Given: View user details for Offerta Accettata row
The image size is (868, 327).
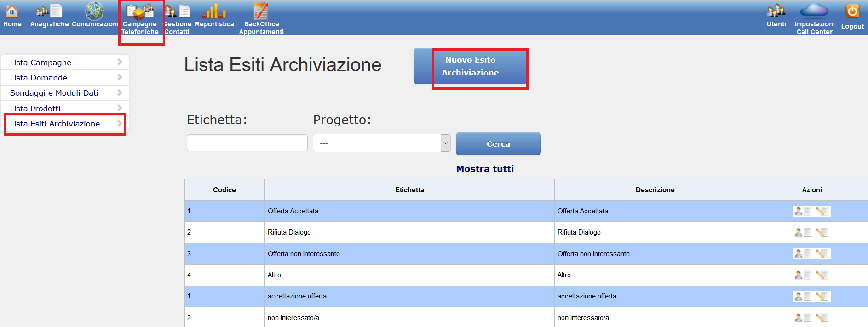Looking at the screenshot, I should click(803, 211).
